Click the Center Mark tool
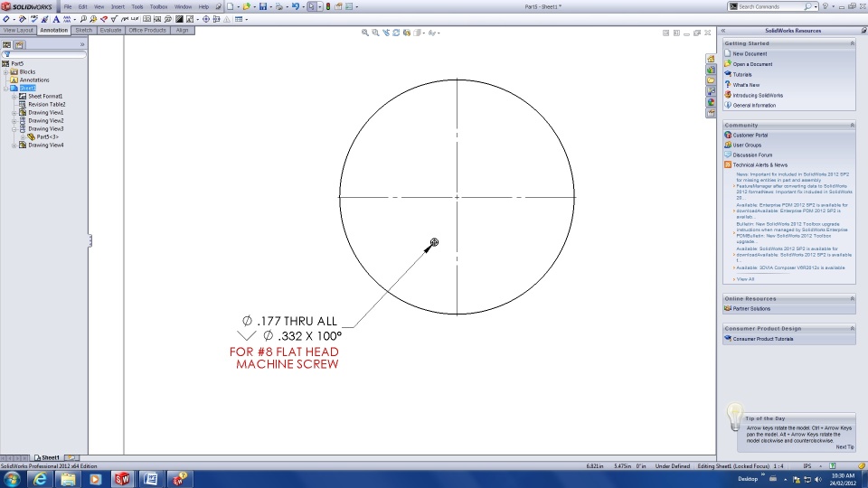The height and width of the screenshot is (488, 868). pos(206,19)
